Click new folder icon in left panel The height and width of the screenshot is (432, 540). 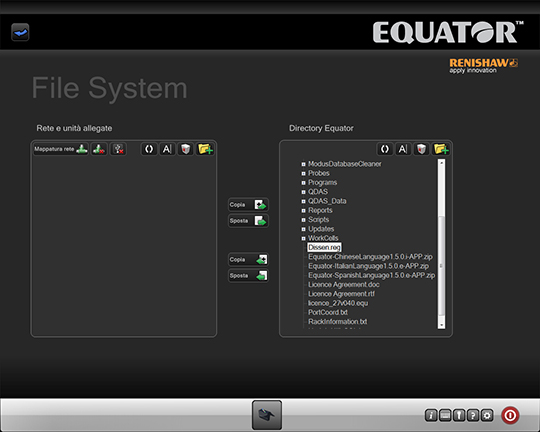(205, 149)
